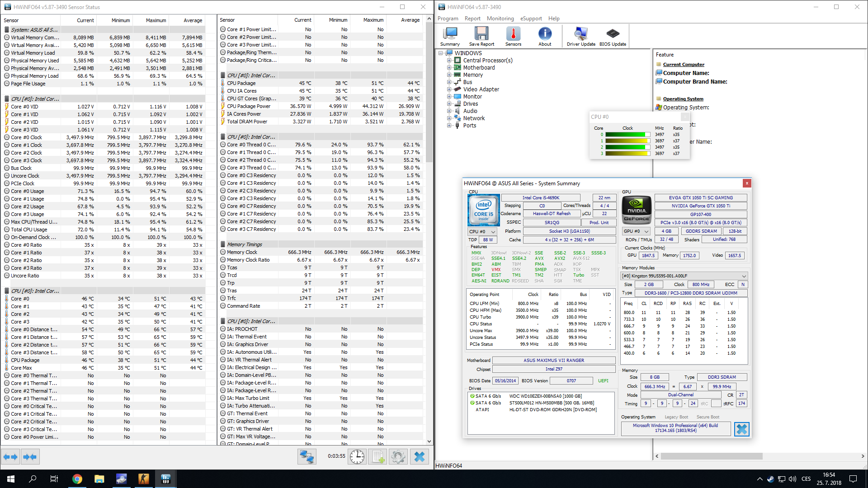Open File Explorer from the taskbar

(99, 479)
